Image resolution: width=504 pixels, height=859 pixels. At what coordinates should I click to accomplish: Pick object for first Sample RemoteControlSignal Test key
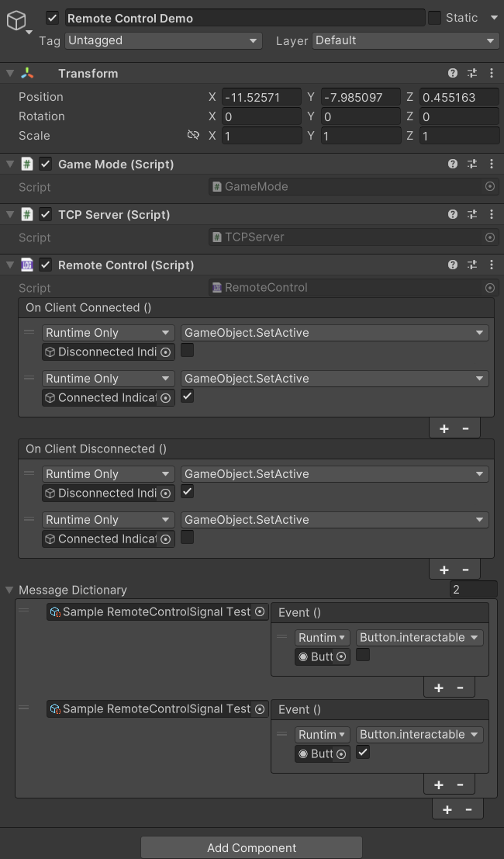[x=260, y=612]
